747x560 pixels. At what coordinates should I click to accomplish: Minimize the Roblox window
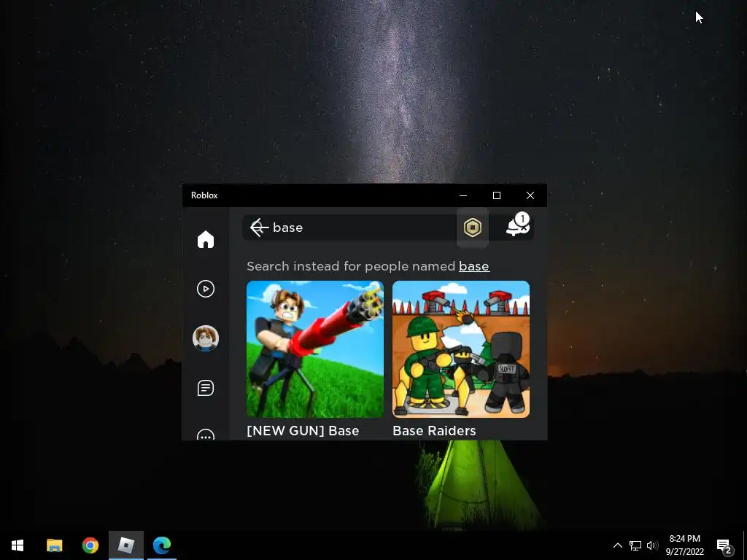[x=463, y=195]
